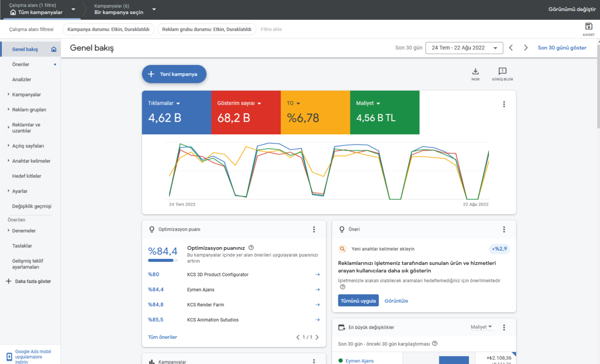Go to next date range arrow
The height and width of the screenshot is (364, 600).
tap(526, 48)
